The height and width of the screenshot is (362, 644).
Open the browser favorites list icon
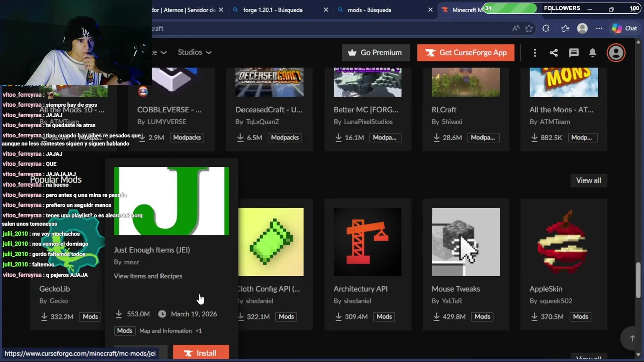[565, 29]
